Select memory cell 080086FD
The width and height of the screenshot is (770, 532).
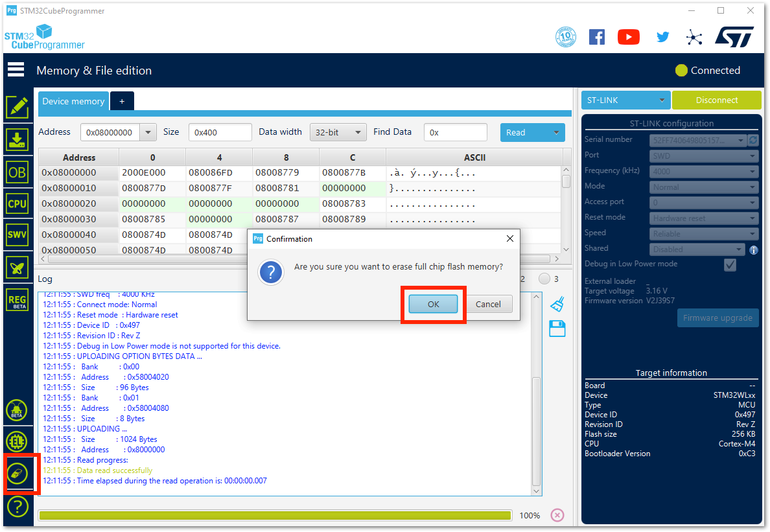click(x=219, y=173)
